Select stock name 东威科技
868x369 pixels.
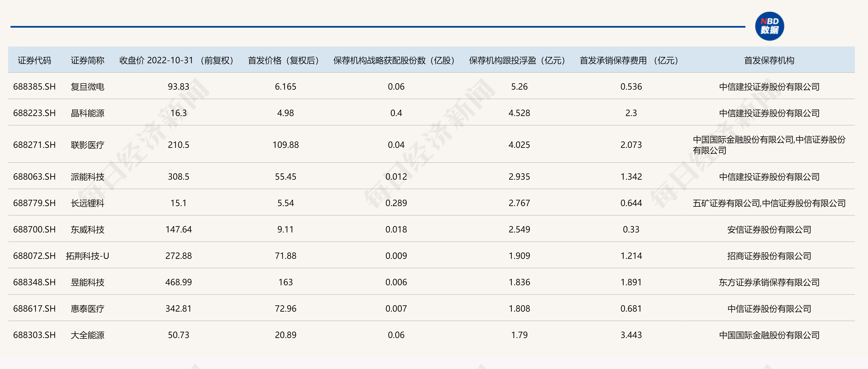(88, 230)
